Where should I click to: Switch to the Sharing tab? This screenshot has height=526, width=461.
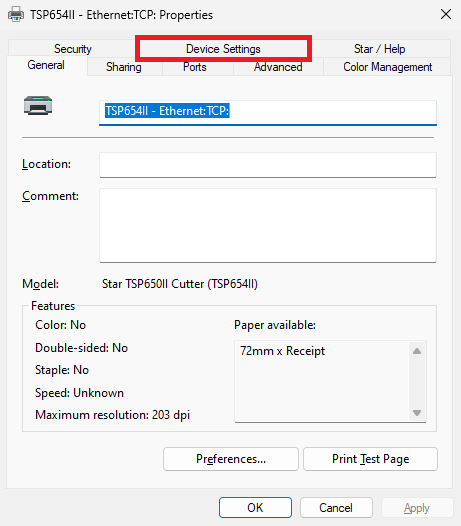(x=124, y=67)
